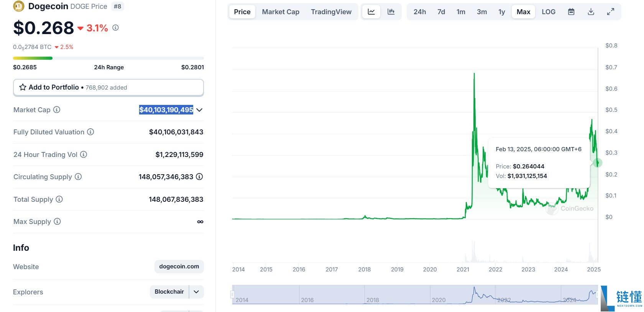Screen dimensions: 644x312
Task: Click info icon next to Market Cap
Action: point(57,110)
